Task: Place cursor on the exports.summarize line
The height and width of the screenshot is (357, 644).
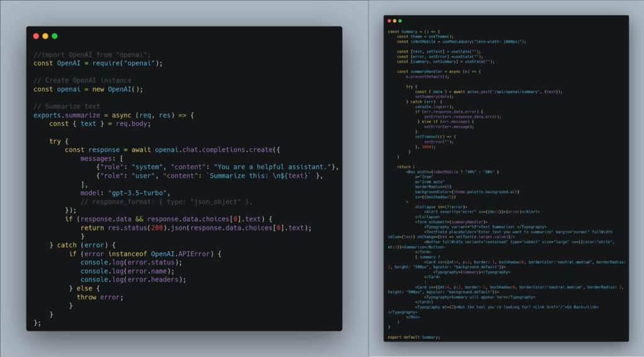Action: coord(114,115)
